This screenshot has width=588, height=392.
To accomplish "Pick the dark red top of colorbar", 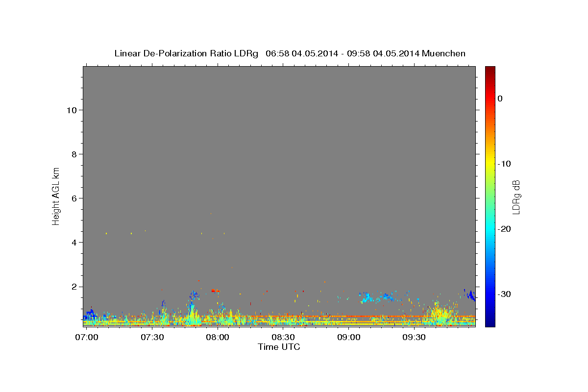I will coord(490,70).
